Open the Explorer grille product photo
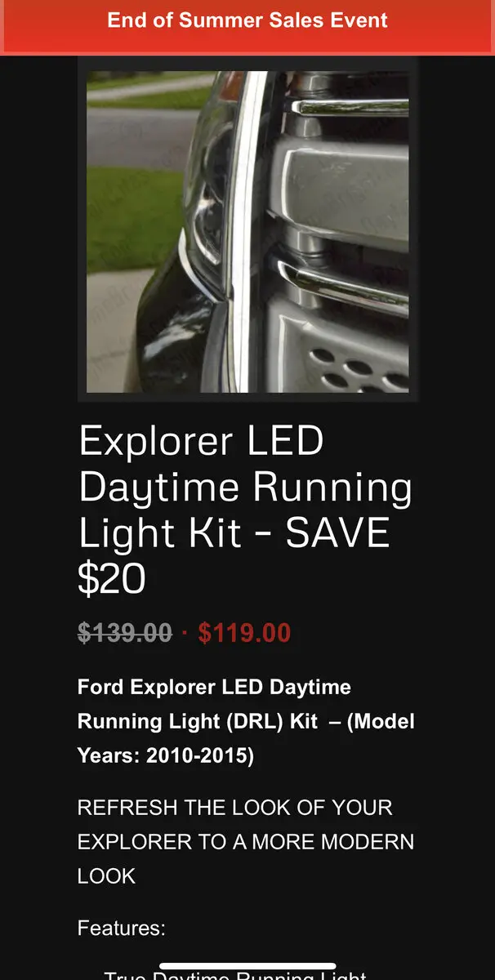 click(x=247, y=232)
